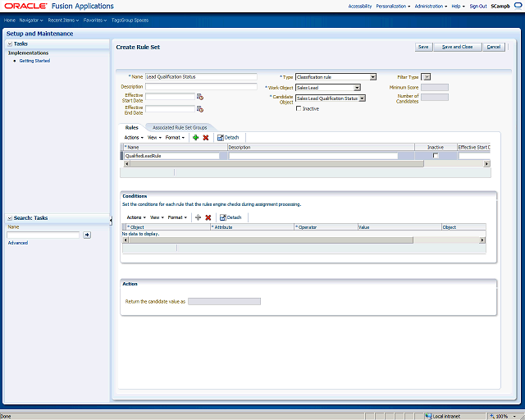Open the Candidate Object dropdown
525x420 pixels.
tap(330, 98)
